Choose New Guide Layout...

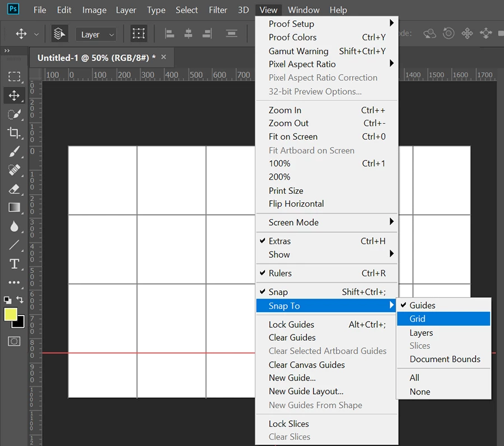tap(326, 391)
